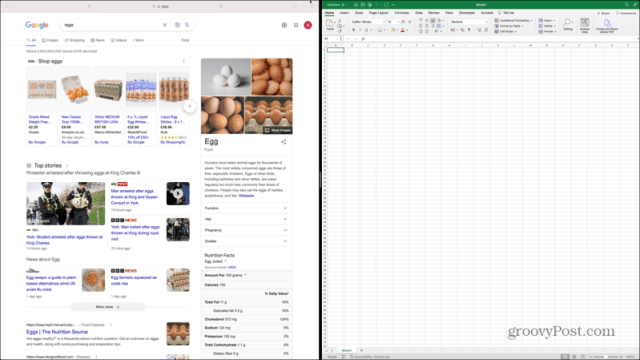Toggle Bold formatting in Excel
This screenshot has height=360, width=640.
(353, 30)
